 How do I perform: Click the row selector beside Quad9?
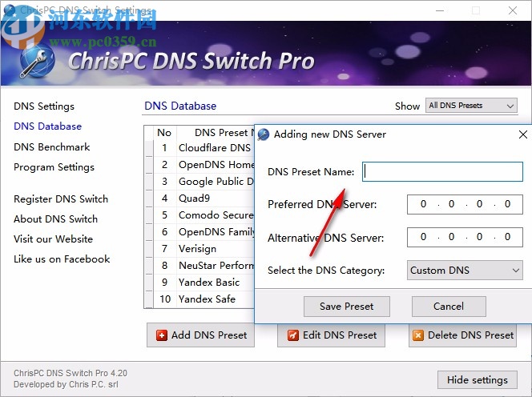point(149,198)
